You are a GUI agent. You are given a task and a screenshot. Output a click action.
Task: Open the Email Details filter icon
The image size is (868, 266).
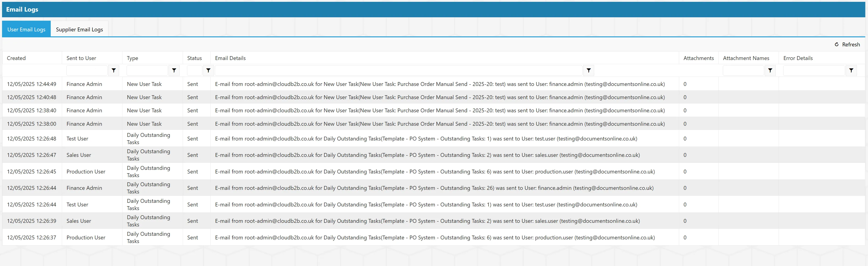[x=588, y=70]
